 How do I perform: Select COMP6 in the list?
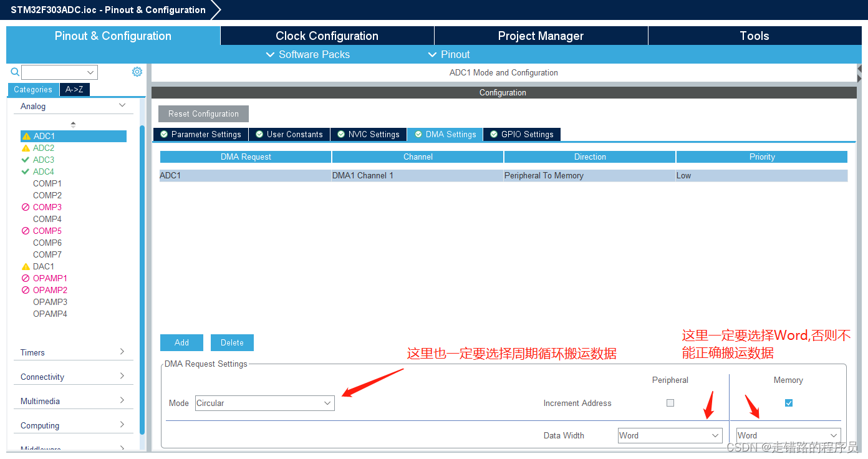tap(47, 243)
